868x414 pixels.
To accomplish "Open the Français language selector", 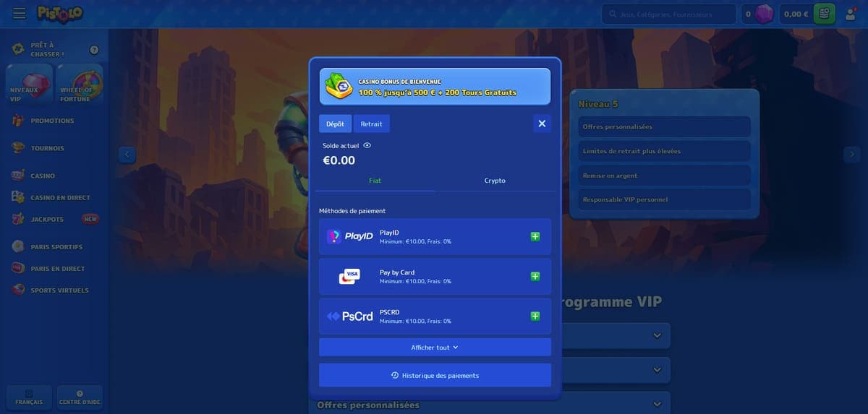I will 29,397.
